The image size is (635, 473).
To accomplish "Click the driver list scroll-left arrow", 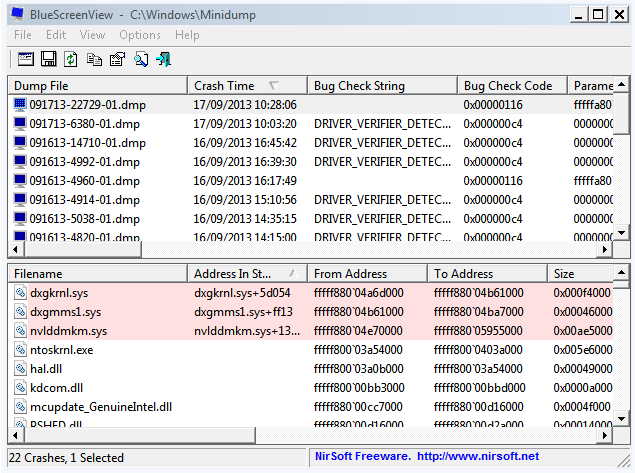I will pos(15,436).
